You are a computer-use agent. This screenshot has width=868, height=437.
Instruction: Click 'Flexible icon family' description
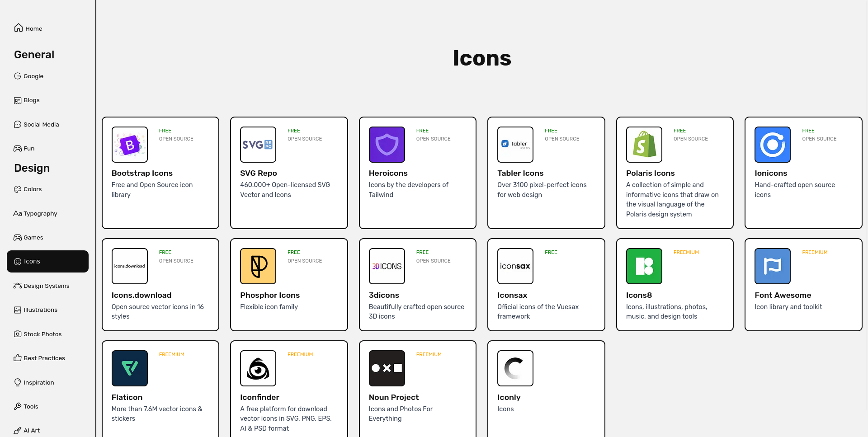coord(269,307)
